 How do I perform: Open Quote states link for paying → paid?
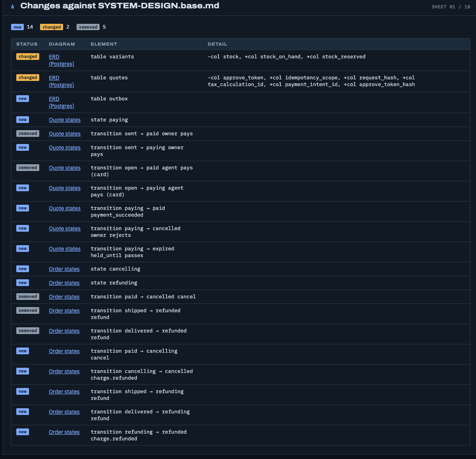[65, 208]
